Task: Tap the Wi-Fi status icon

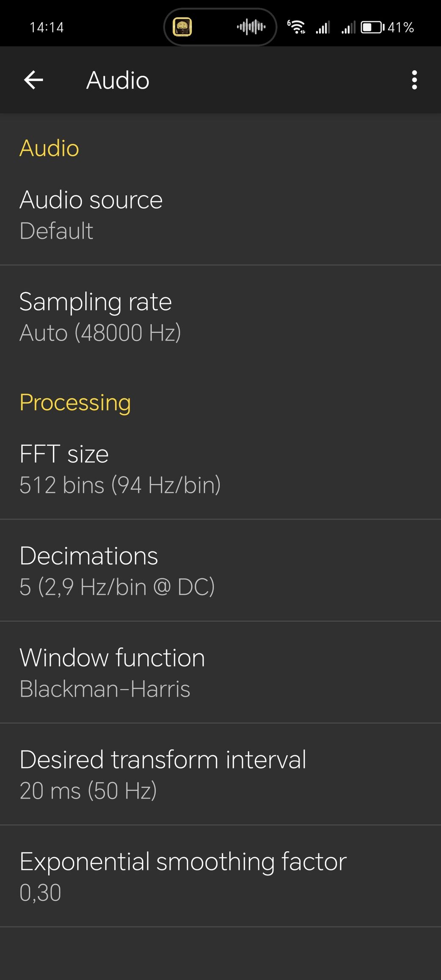Action: (x=296, y=27)
